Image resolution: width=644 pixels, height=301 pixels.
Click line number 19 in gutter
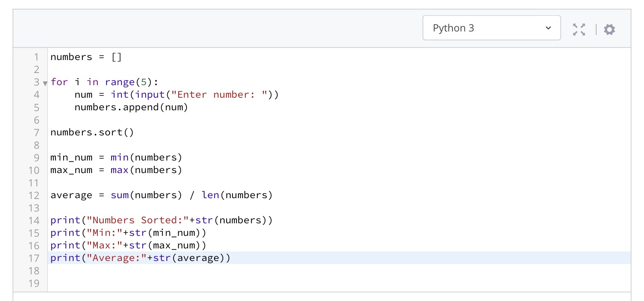click(34, 283)
